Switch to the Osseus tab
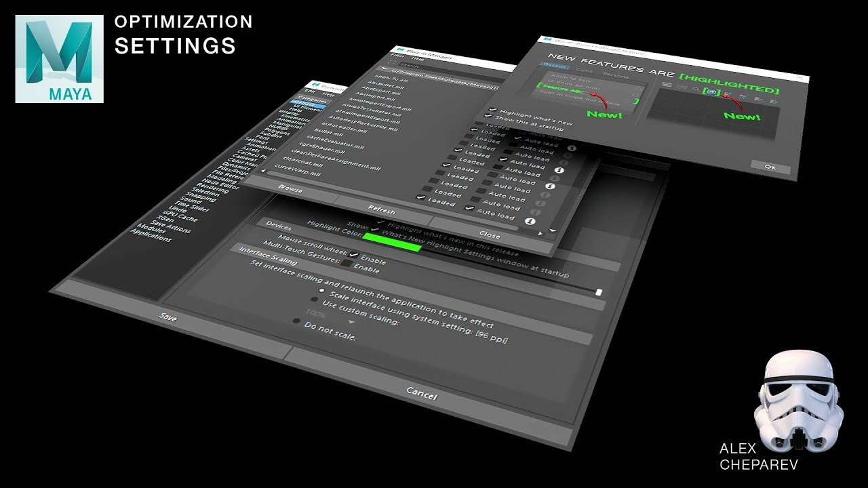This screenshot has width=868, height=488. pyautogui.click(x=555, y=66)
